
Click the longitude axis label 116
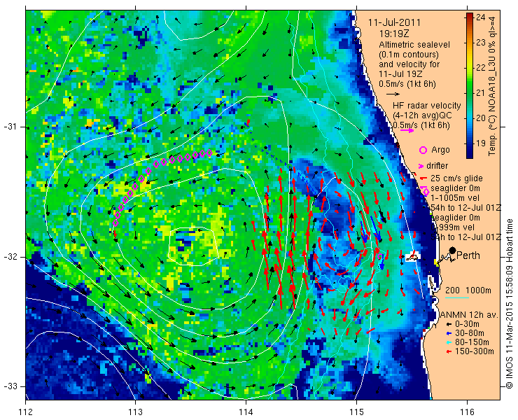pos(467,412)
